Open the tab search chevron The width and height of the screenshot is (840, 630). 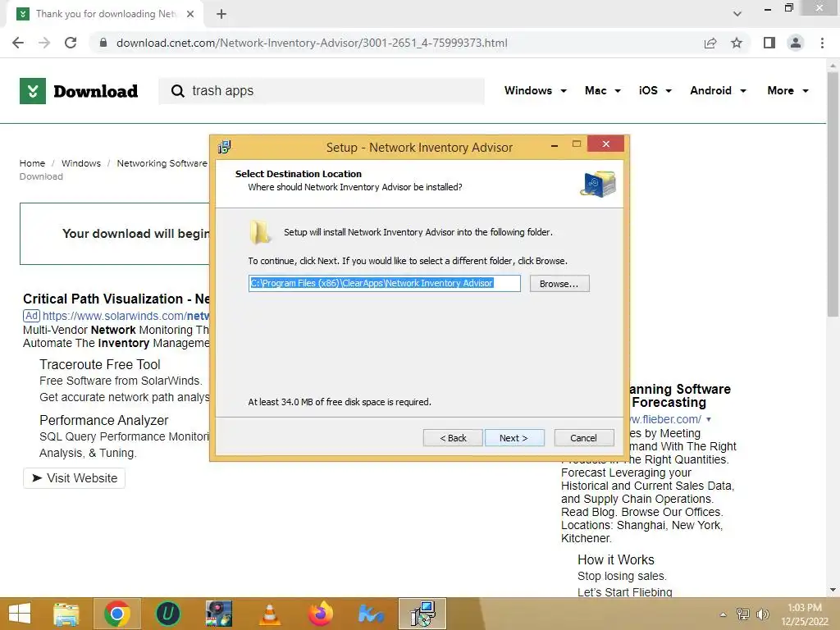[x=737, y=14]
